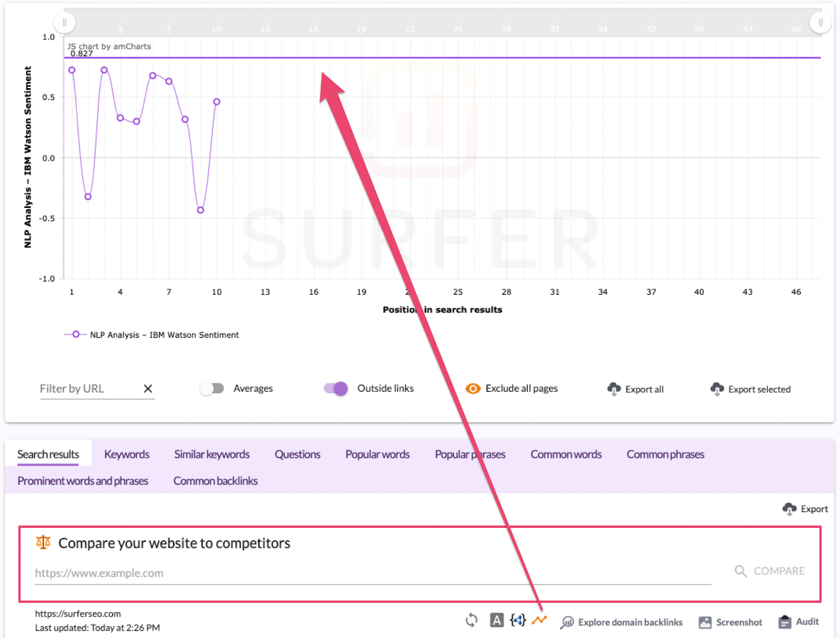Viewport: 840px width, 638px height.
Task: Focus the Filter by URL input
Action: (x=89, y=389)
